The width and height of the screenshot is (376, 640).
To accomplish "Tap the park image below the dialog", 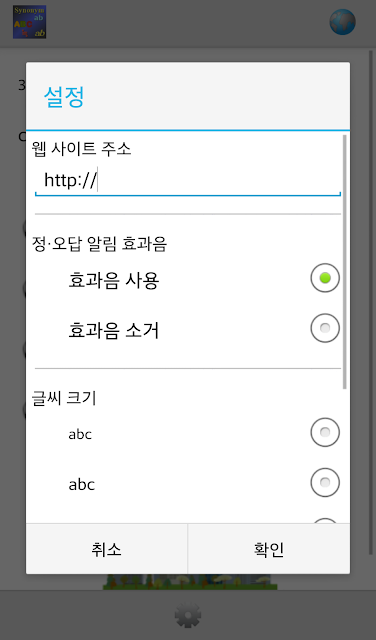I will tap(190, 582).
